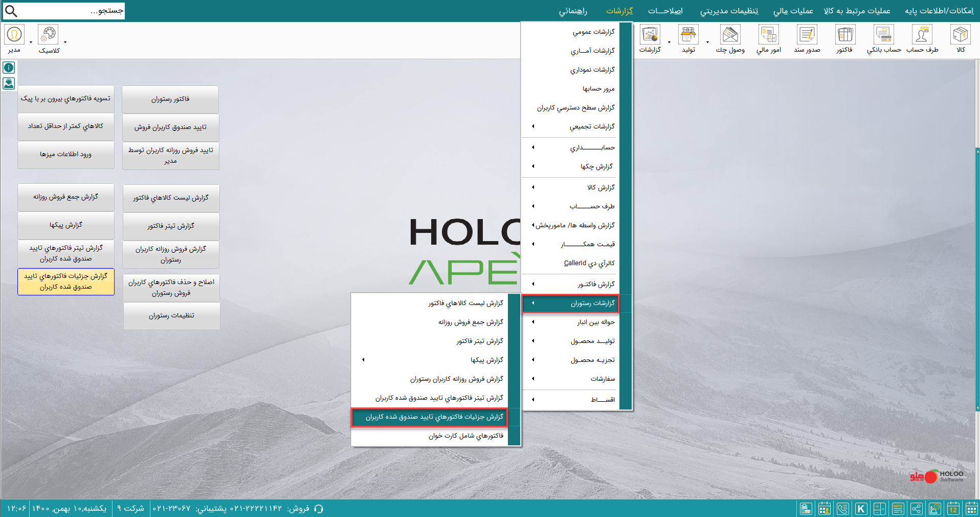Click the search magnifier icon
This screenshot has height=517, width=980.
(11, 11)
